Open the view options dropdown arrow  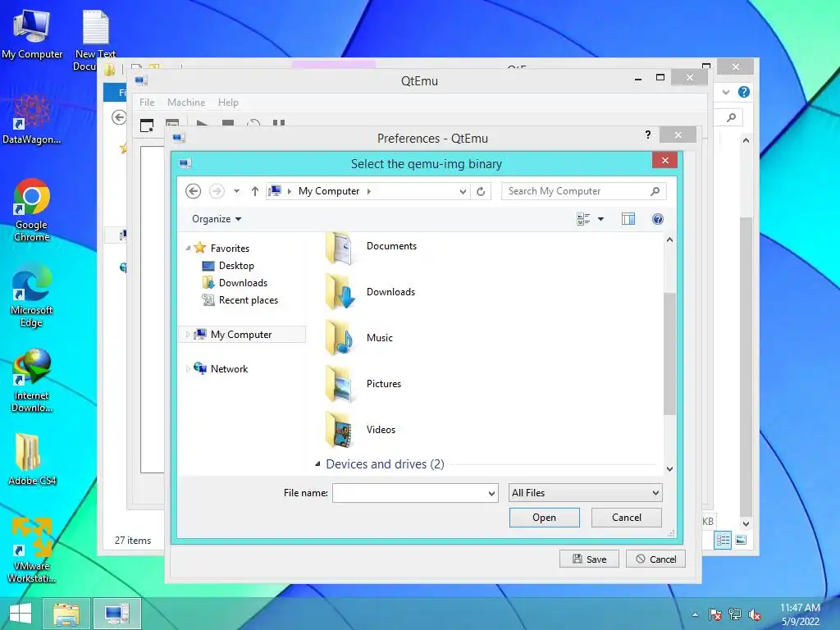pos(600,219)
